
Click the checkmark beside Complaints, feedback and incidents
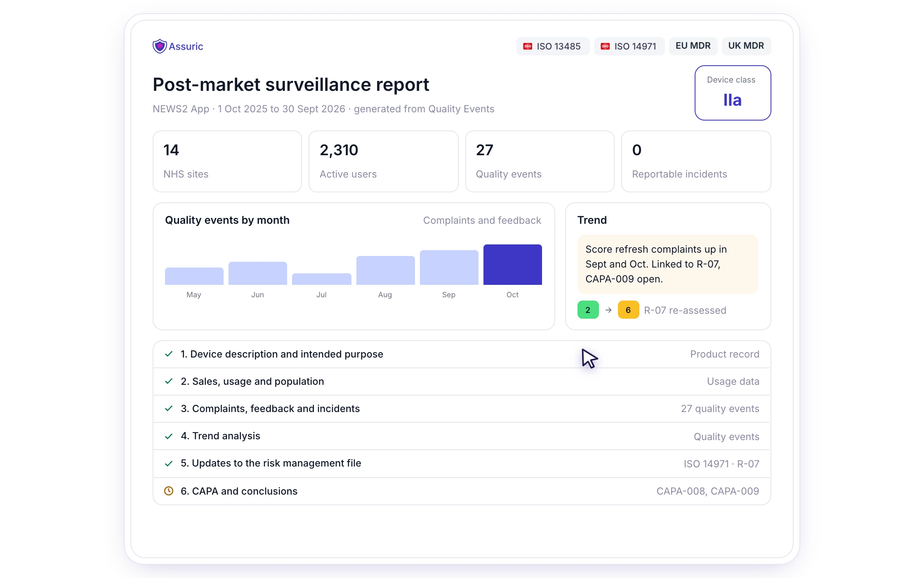tap(169, 408)
